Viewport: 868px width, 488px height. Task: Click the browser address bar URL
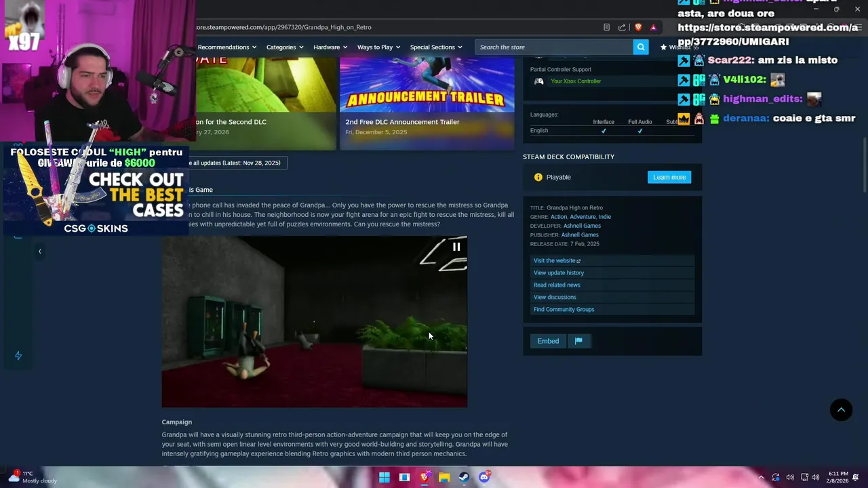tap(283, 27)
